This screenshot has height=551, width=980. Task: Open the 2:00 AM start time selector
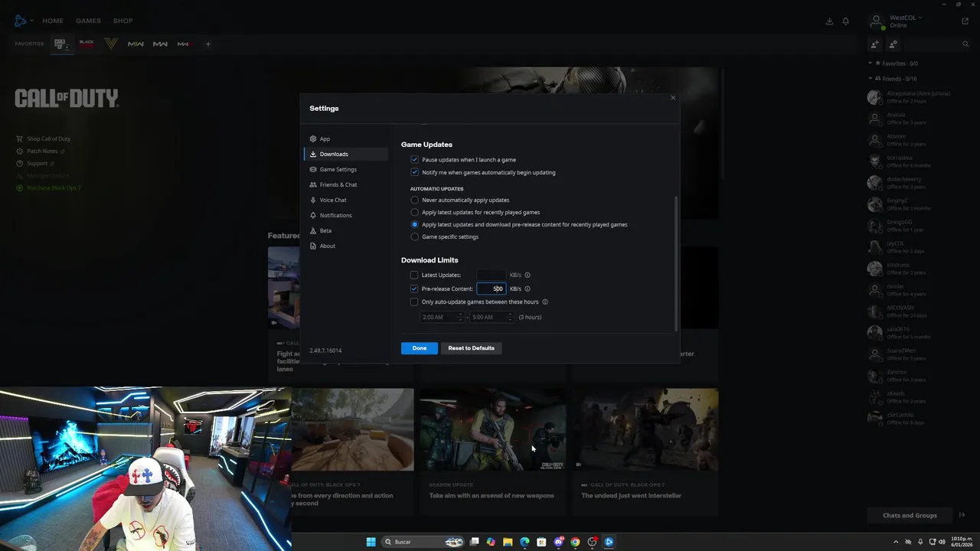click(x=442, y=317)
